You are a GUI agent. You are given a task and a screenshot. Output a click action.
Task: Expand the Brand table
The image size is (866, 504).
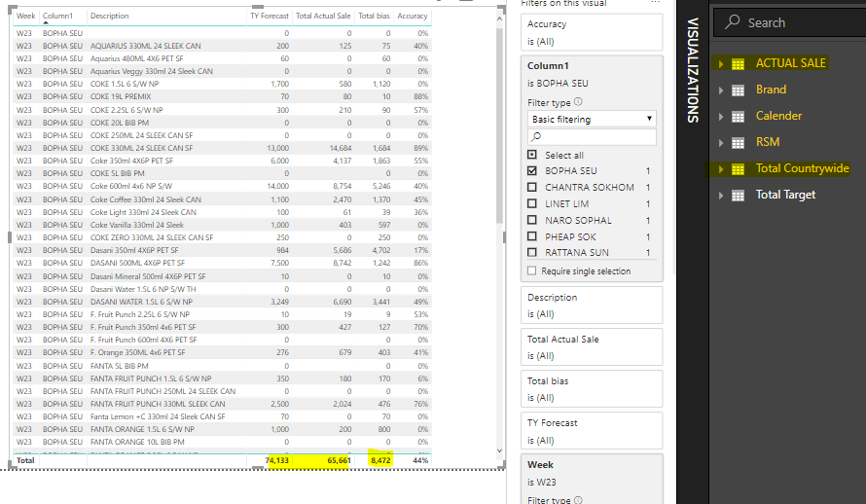(721, 90)
